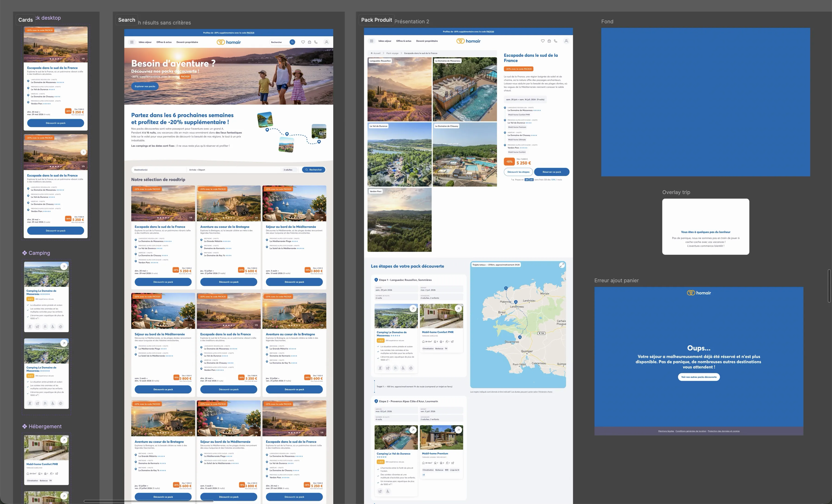
Task: Click heart favorites icon in Search page header
Action: 303,42
